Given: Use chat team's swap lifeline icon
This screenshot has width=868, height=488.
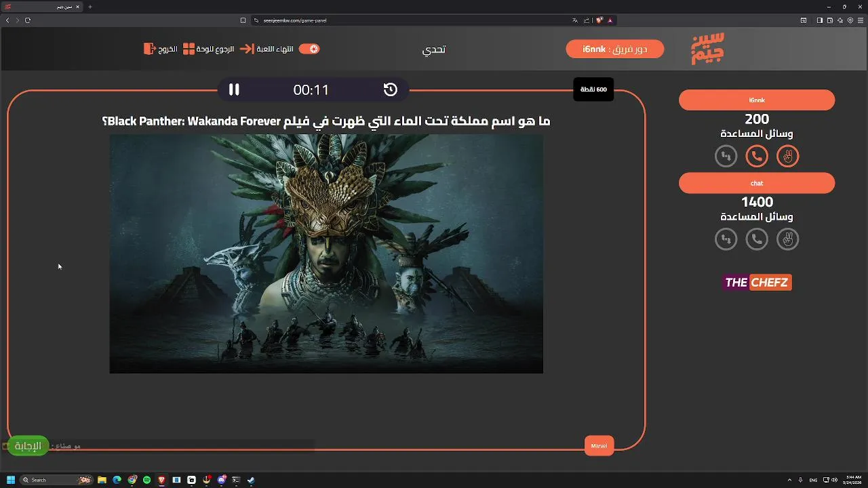Looking at the screenshot, I should pyautogui.click(x=726, y=239).
